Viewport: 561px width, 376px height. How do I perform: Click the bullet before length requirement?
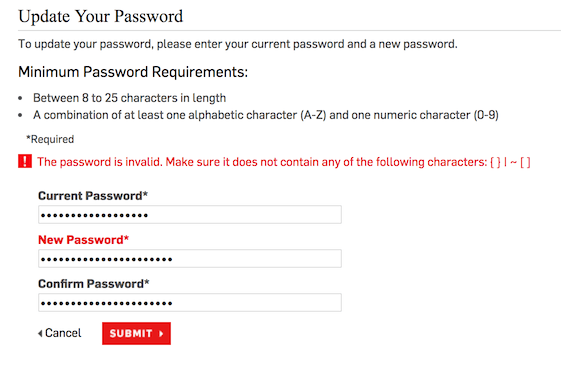(20, 98)
